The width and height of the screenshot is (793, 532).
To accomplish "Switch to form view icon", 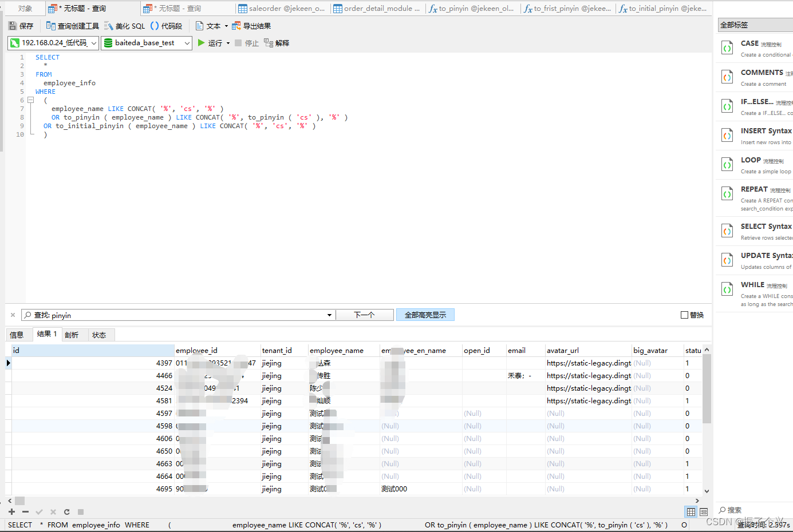I will [x=704, y=512].
